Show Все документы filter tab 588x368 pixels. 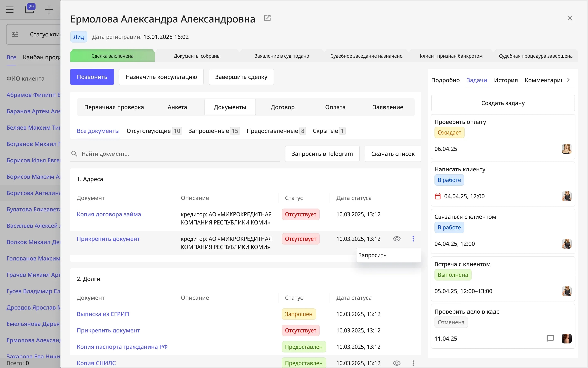click(x=98, y=131)
